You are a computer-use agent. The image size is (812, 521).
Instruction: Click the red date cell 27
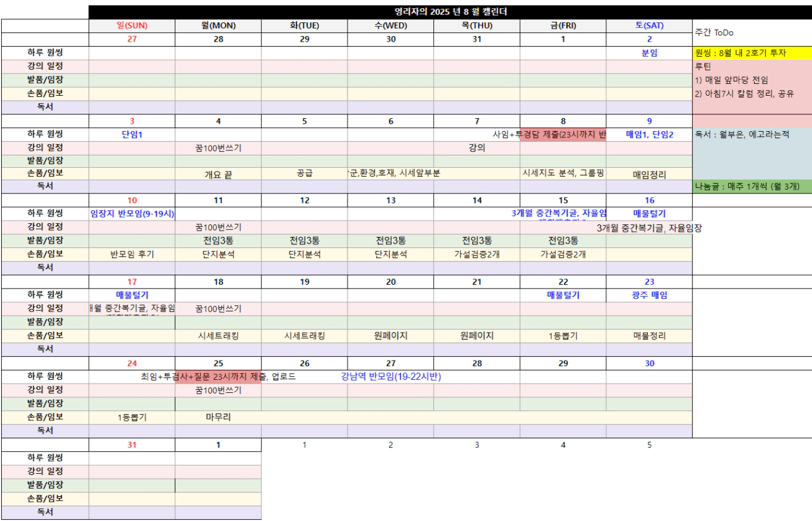[x=132, y=39]
